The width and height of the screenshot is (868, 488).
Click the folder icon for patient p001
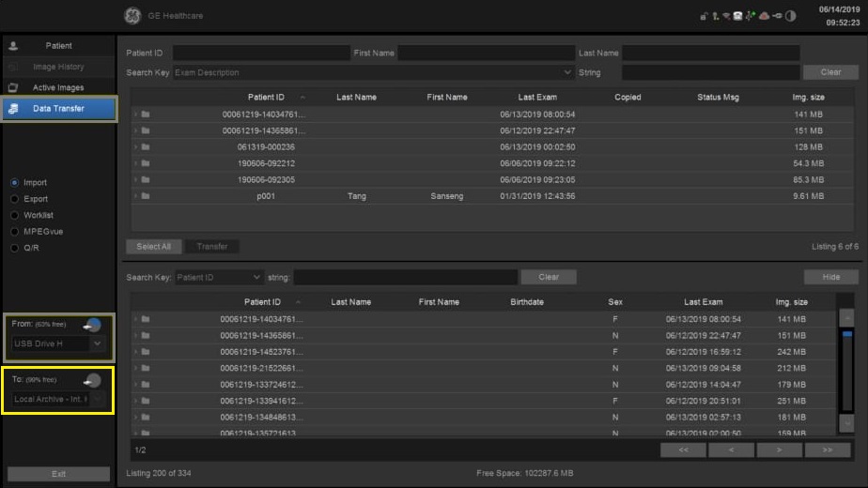pos(146,196)
